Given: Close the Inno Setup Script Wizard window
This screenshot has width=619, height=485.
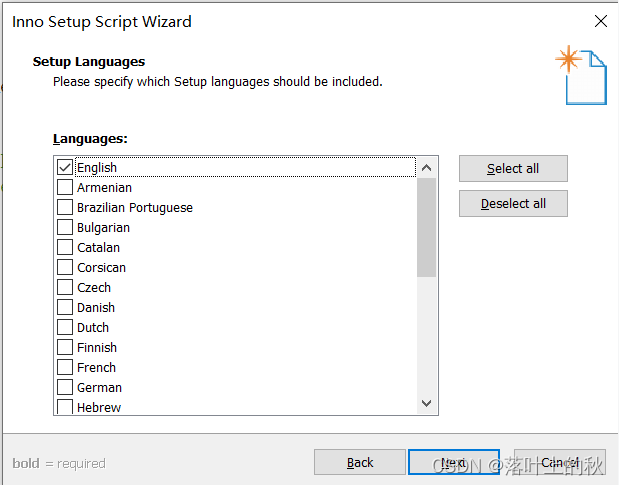Looking at the screenshot, I should [x=601, y=21].
